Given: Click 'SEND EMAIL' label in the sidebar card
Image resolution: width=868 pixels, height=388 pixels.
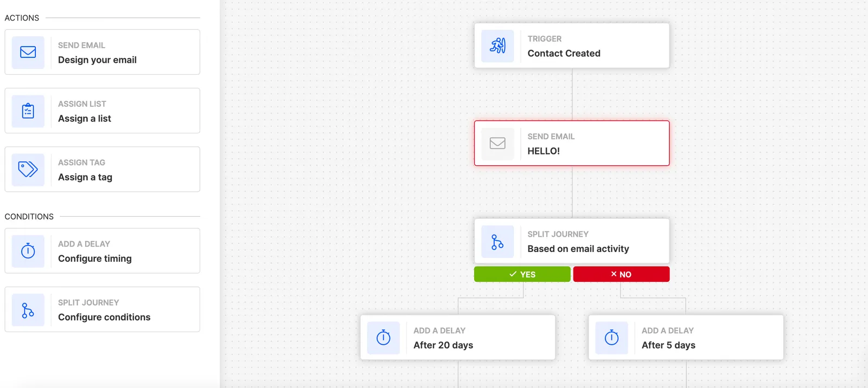Looking at the screenshot, I should pyautogui.click(x=81, y=46).
